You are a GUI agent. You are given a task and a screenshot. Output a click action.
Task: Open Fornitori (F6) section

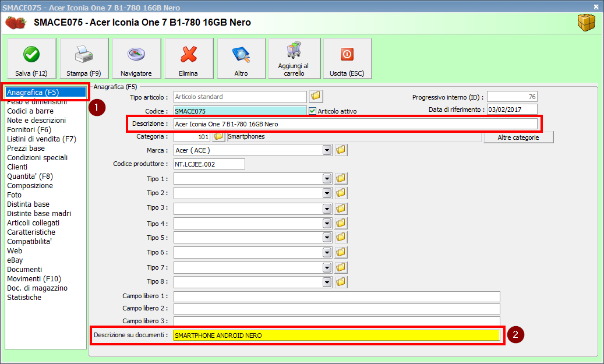[29, 130]
